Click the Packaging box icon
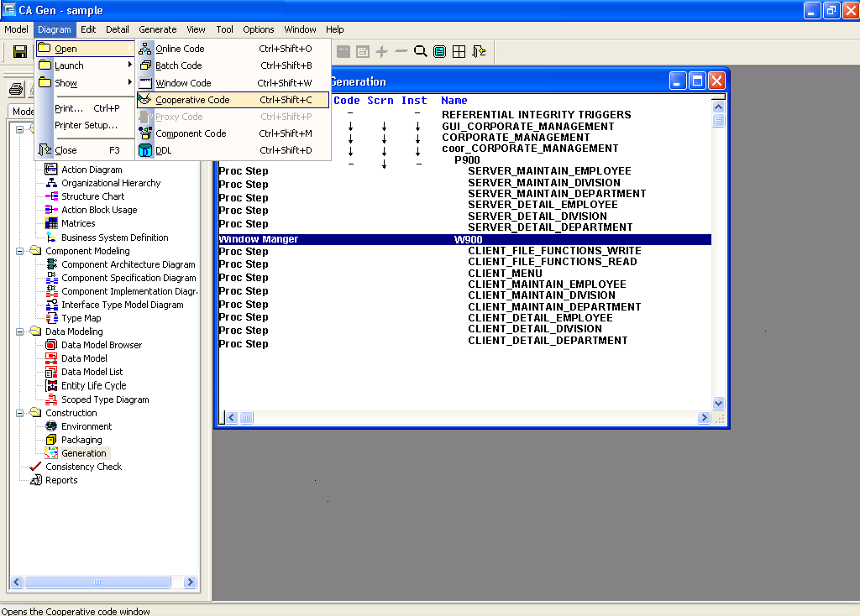This screenshot has height=616, width=860. pyautogui.click(x=51, y=440)
